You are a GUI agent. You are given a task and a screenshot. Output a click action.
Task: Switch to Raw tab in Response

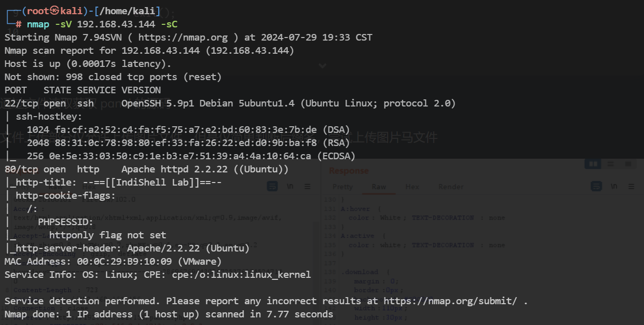[x=379, y=187]
